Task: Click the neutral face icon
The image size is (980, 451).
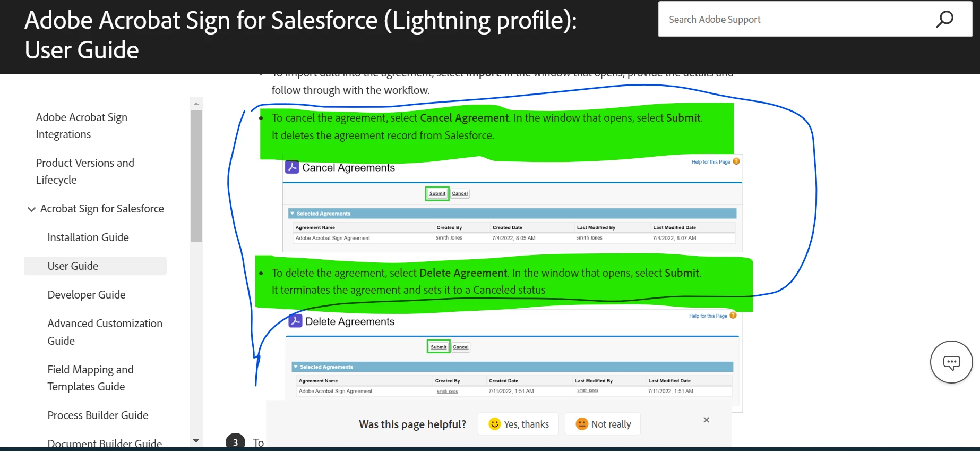Action: click(x=582, y=423)
